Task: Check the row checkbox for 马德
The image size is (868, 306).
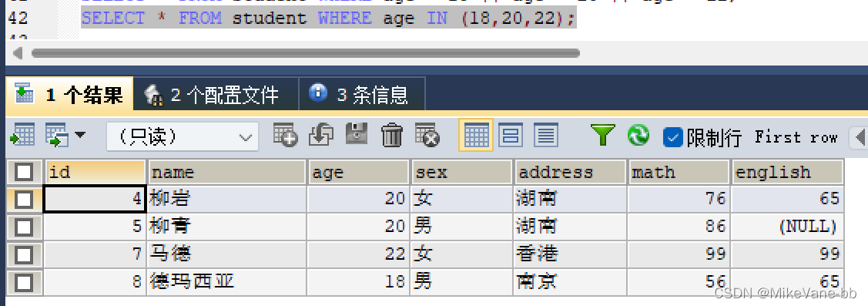Action: tap(24, 254)
